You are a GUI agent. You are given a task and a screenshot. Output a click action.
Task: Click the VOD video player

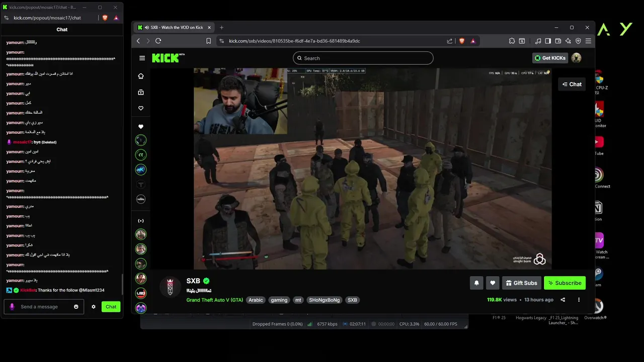372,168
